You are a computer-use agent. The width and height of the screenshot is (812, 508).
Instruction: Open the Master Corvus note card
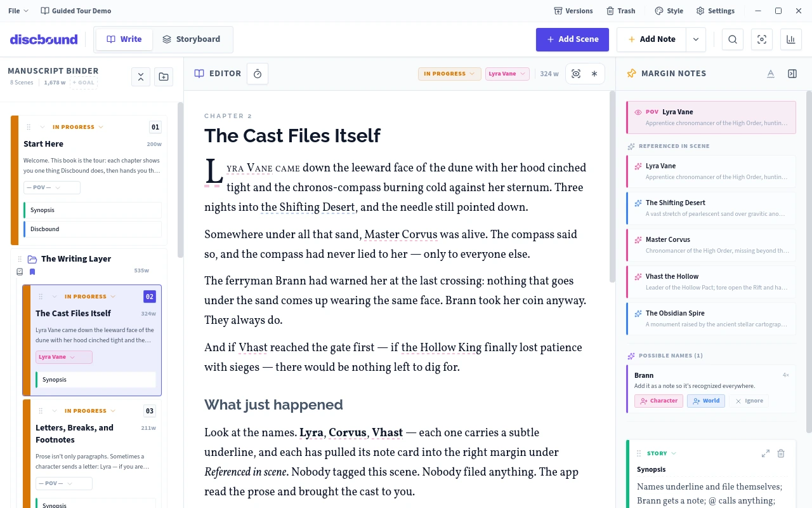[x=711, y=244]
